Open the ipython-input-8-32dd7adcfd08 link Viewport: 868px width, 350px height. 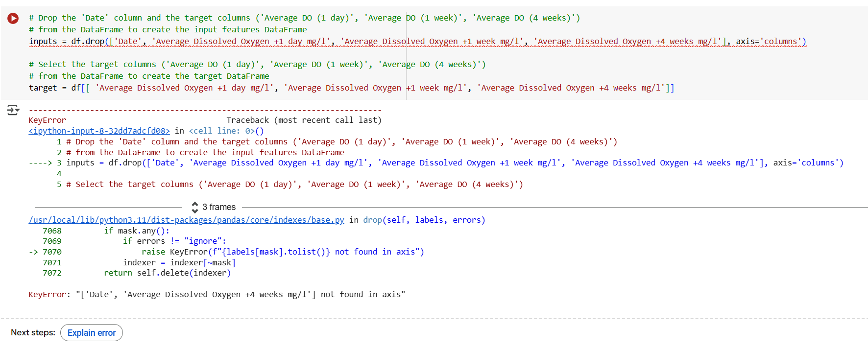99,131
